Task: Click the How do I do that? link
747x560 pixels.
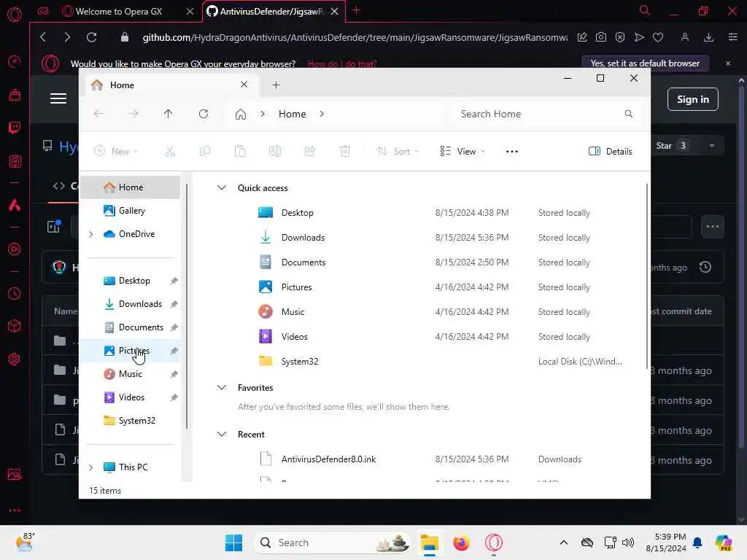Action: tap(342, 64)
